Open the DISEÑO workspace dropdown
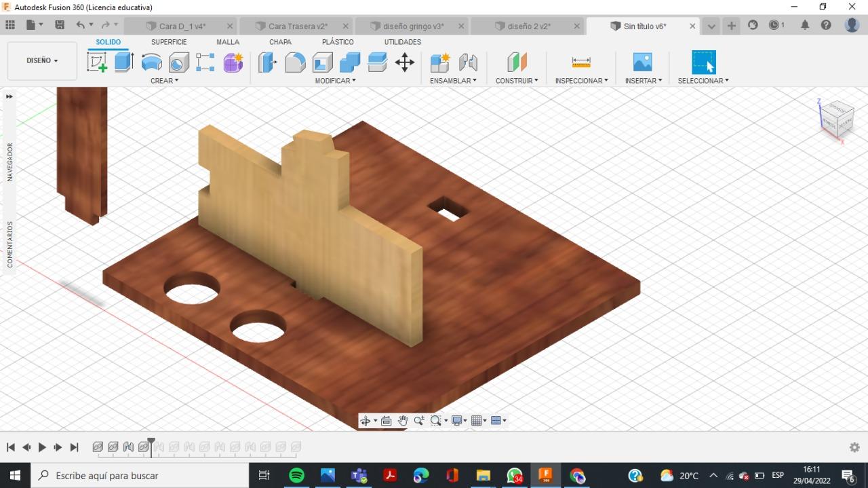Image resolution: width=868 pixels, height=488 pixels. pos(42,60)
